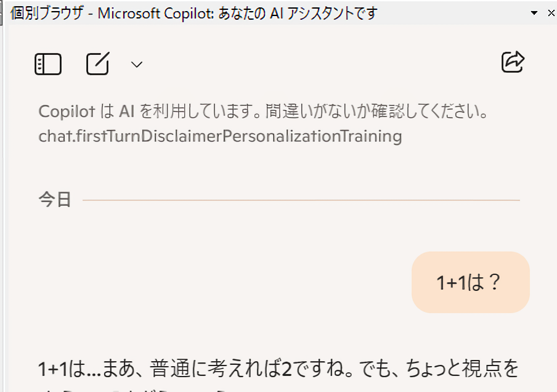Toggle the Copilot sidebar panel icon

(x=48, y=63)
